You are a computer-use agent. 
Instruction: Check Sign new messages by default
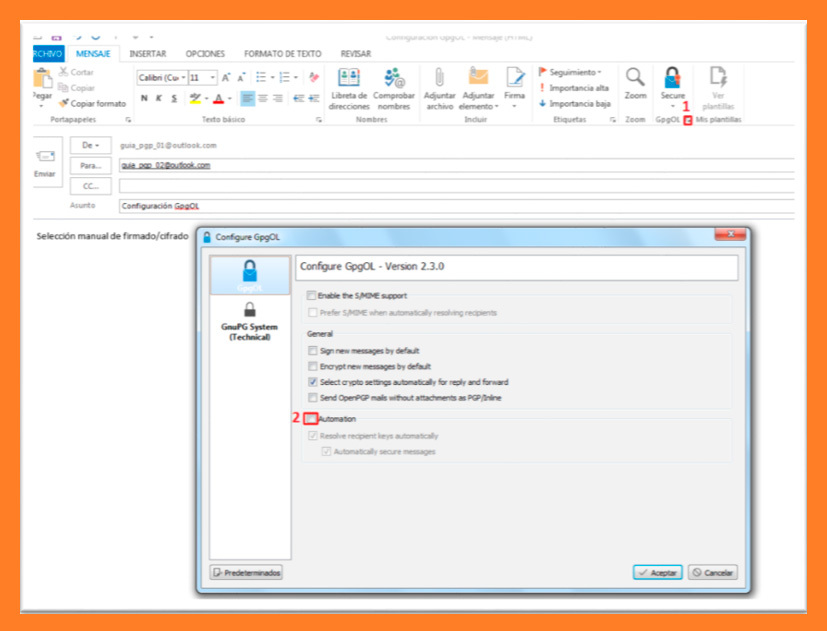tap(312, 351)
